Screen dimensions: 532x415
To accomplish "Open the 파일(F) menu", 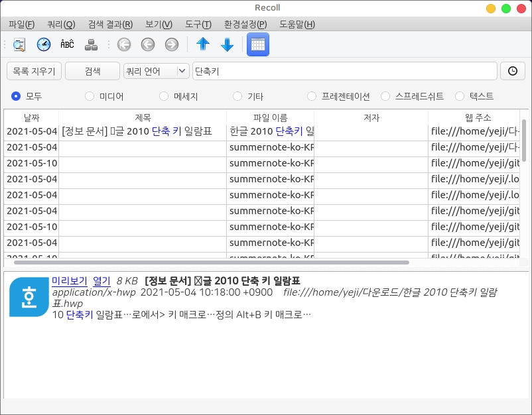I will pyautogui.click(x=21, y=25).
